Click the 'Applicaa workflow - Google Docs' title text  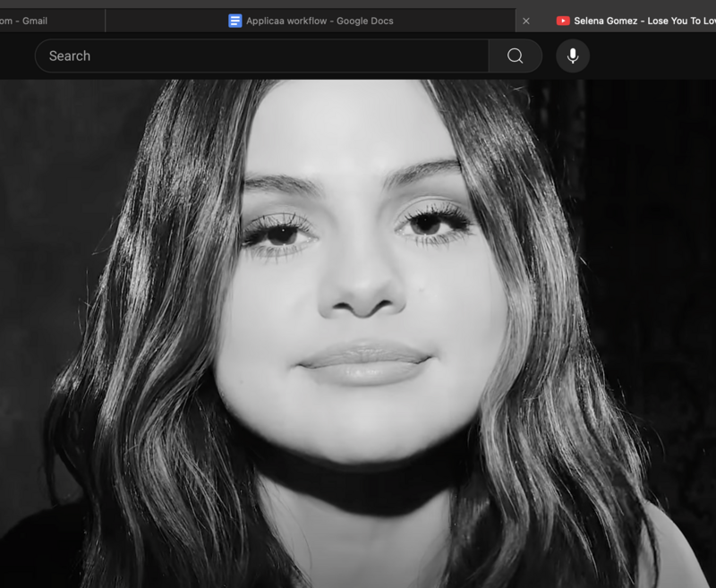320,21
